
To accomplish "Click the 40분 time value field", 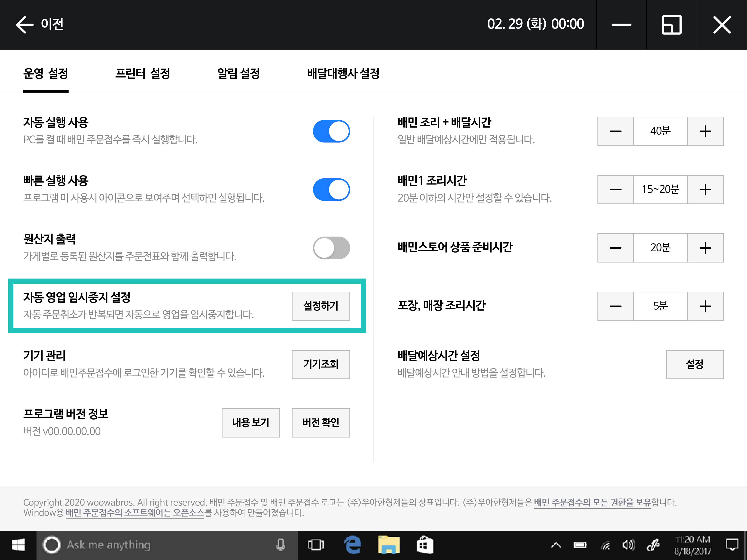I will (660, 131).
